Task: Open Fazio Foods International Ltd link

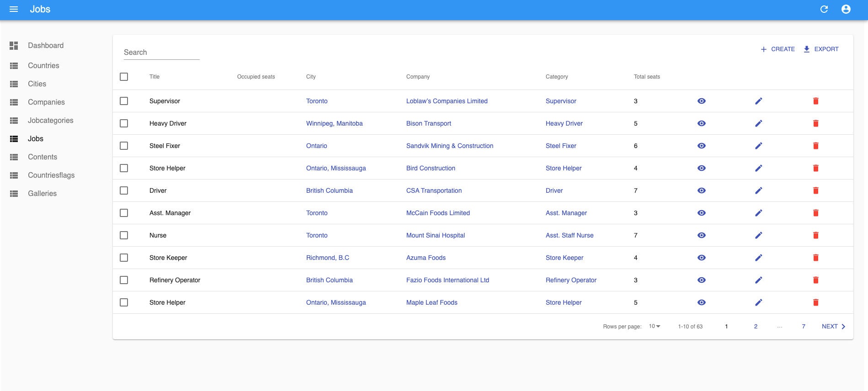Action: coord(447,280)
